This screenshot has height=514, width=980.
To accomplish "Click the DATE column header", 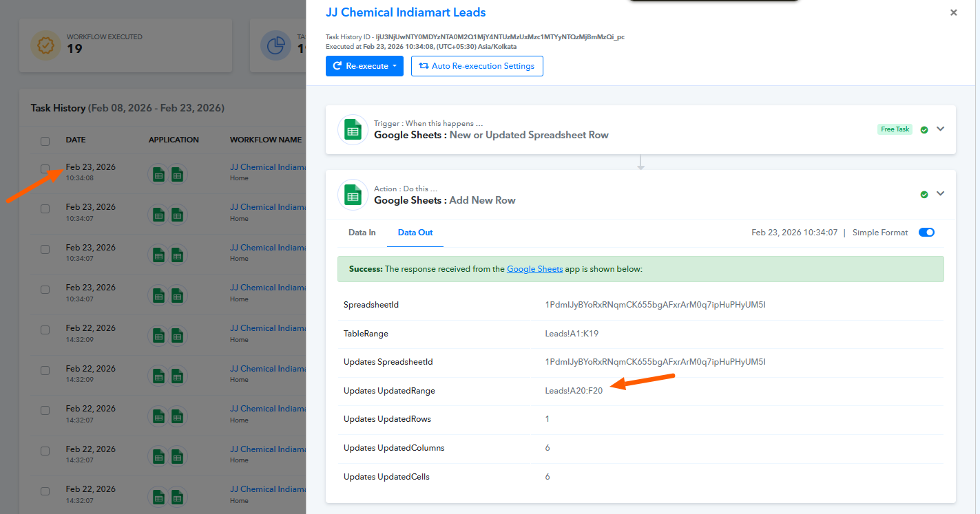I will tap(76, 140).
